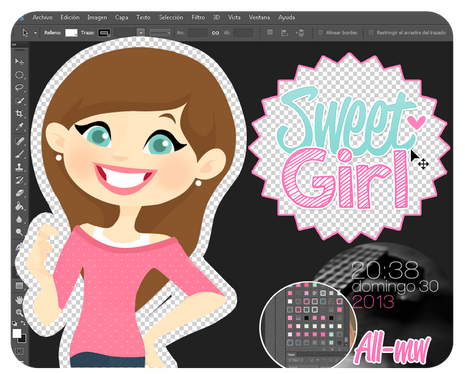
Task: Select the Move tool
Action: click(19, 62)
